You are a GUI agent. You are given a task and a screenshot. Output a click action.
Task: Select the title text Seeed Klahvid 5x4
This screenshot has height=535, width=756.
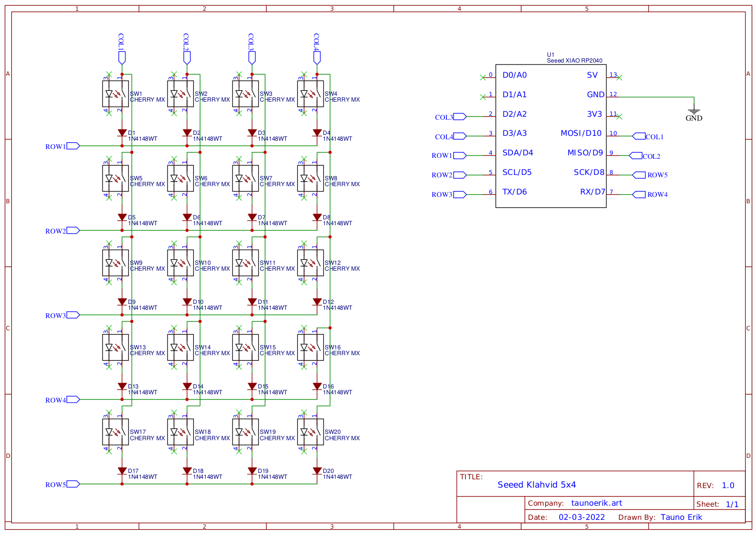click(x=537, y=485)
